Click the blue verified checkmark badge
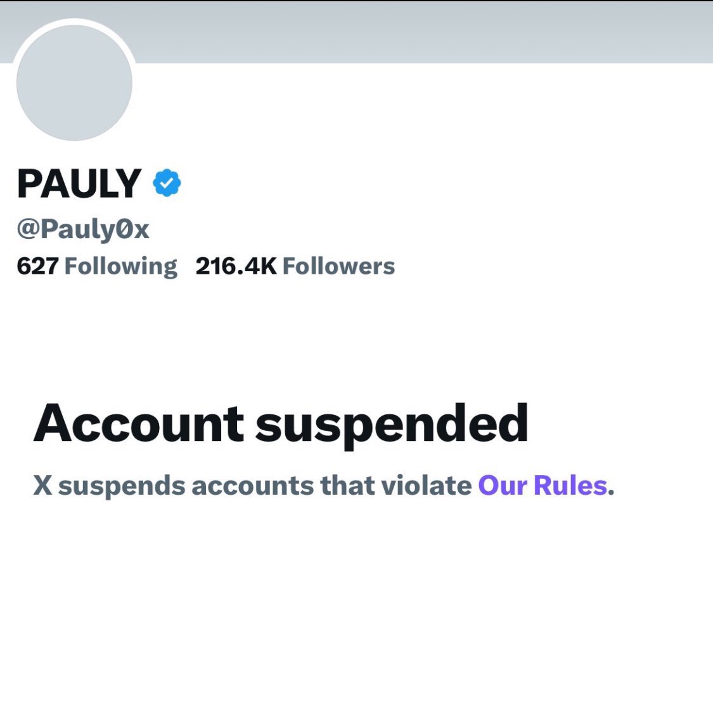Image resolution: width=713 pixels, height=728 pixels. (x=167, y=183)
